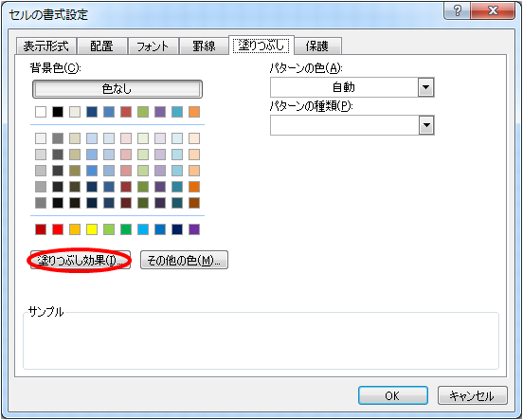This screenshot has width=523, height=420.
Task: Choose the darkest maroon shade swatch
Action: point(126,203)
